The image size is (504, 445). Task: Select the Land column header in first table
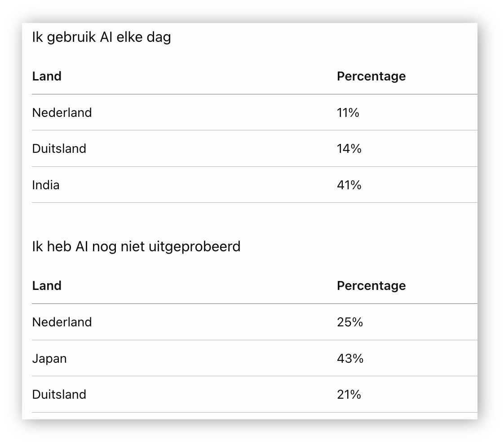pyautogui.click(x=47, y=76)
